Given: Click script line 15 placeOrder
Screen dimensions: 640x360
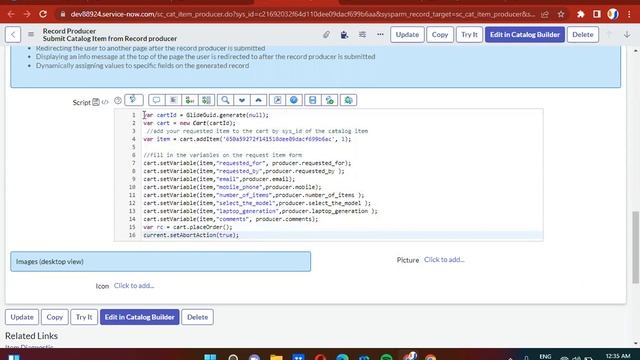Looking at the screenshot, I should pyautogui.click(x=188, y=227).
